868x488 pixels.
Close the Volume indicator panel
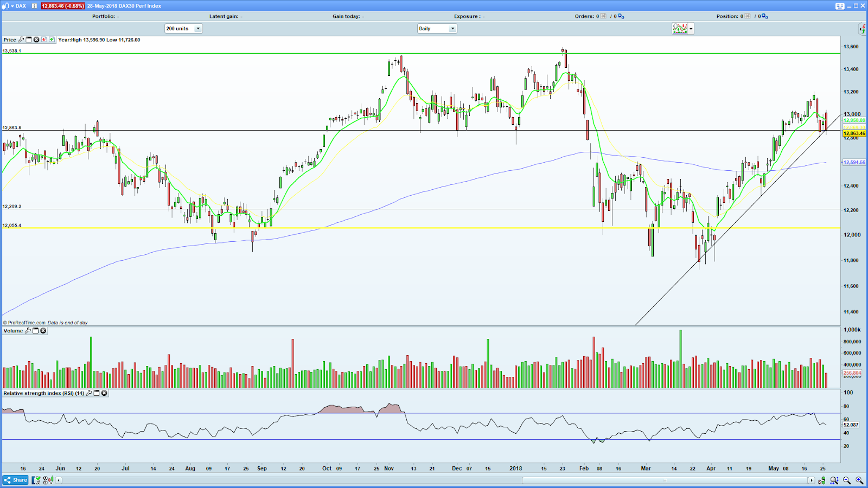tap(43, 331)
